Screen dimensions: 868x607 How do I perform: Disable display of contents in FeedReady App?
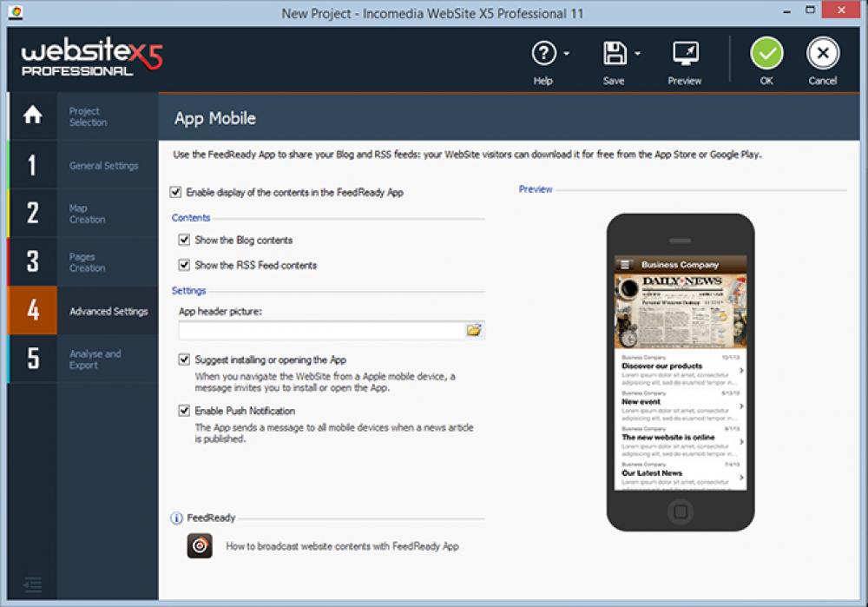click(174, 192)
